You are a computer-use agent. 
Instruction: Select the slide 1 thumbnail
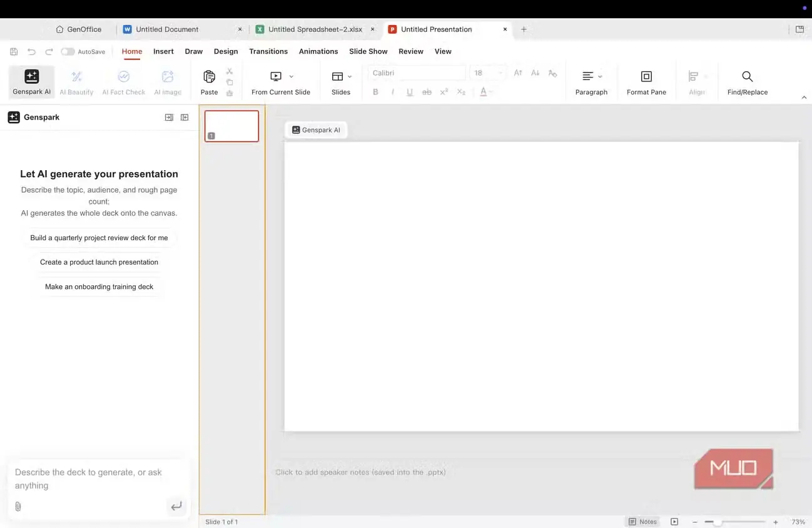pos(231,126)
